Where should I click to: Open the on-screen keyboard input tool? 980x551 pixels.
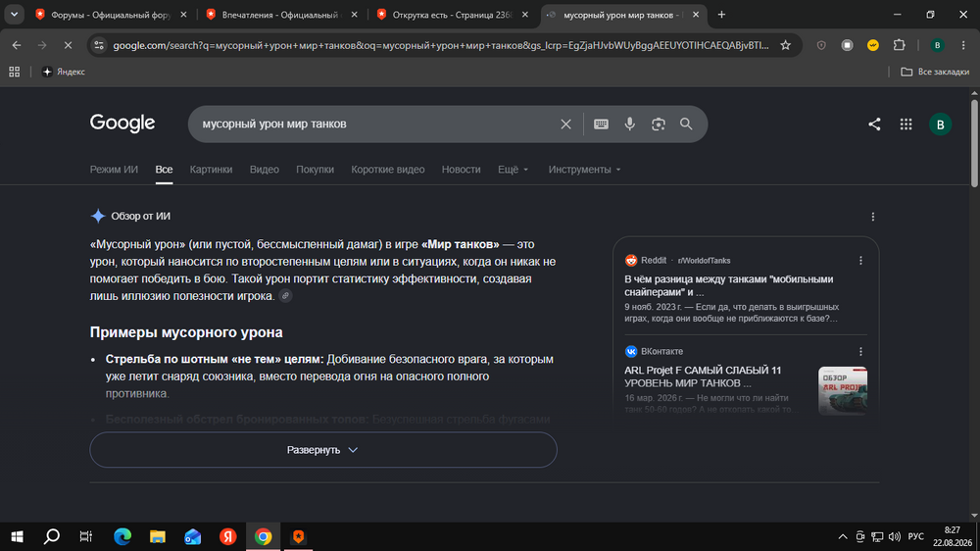pyautogui.click(x=601, y=124)
